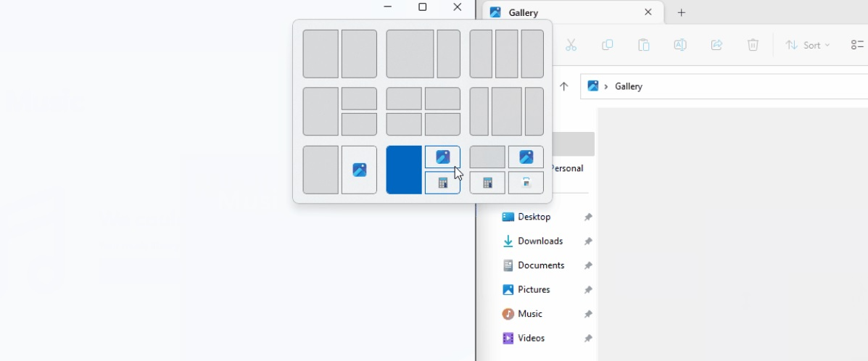Image resolution: width=868 pixels, height=361 pixels.
Task: Go up one folder level with the up arrow
Action: tap(564, 86)
